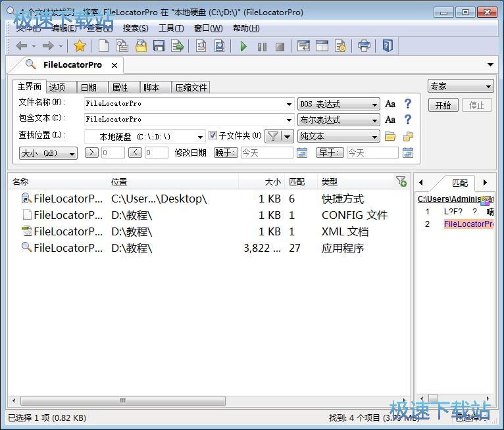
Task: Click the new search document icon
Action: pyautogui.click(x=104, y=46)
